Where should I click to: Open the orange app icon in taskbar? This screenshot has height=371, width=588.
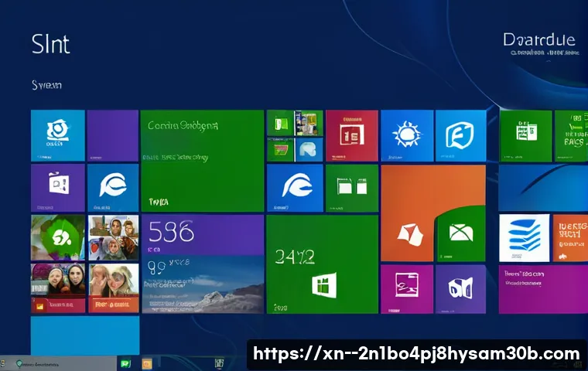point(147,363)
